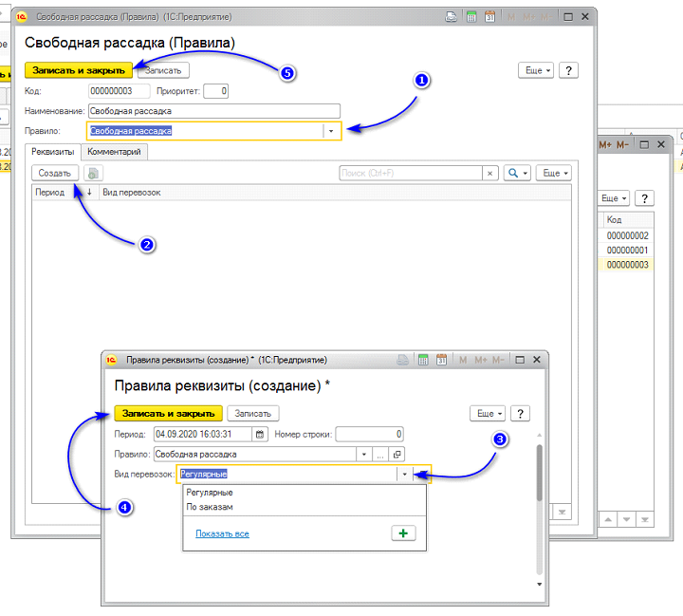Screen dimensions: 683x616
Task: Switch to the Комментарий tab
Action: pyautogui.click(x=114, y=152)
